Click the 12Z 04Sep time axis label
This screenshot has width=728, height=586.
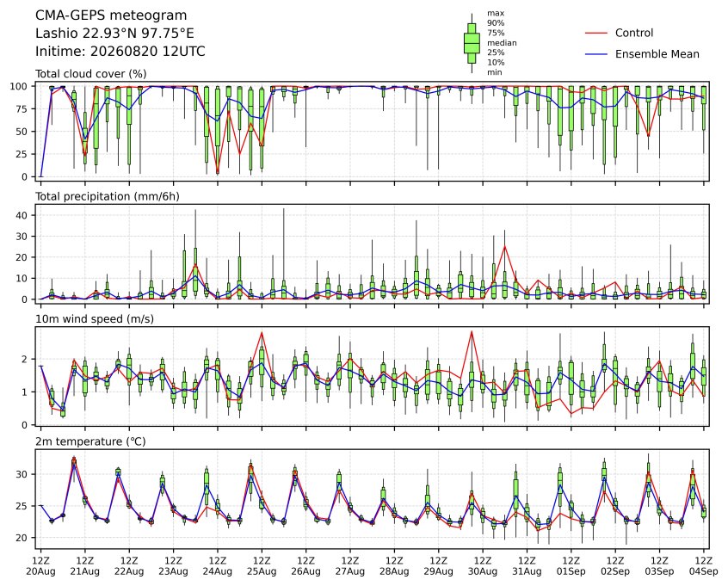[704, 566]
